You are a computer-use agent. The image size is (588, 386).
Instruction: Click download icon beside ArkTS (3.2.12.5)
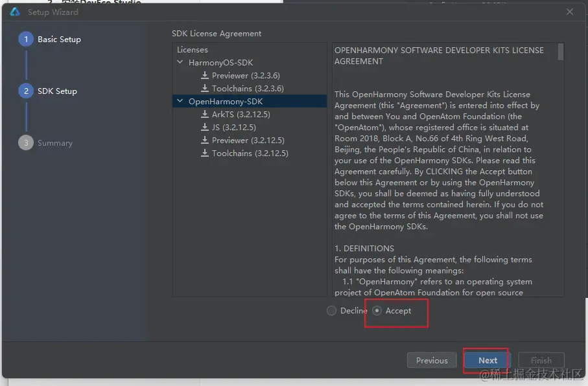point(204,114)
